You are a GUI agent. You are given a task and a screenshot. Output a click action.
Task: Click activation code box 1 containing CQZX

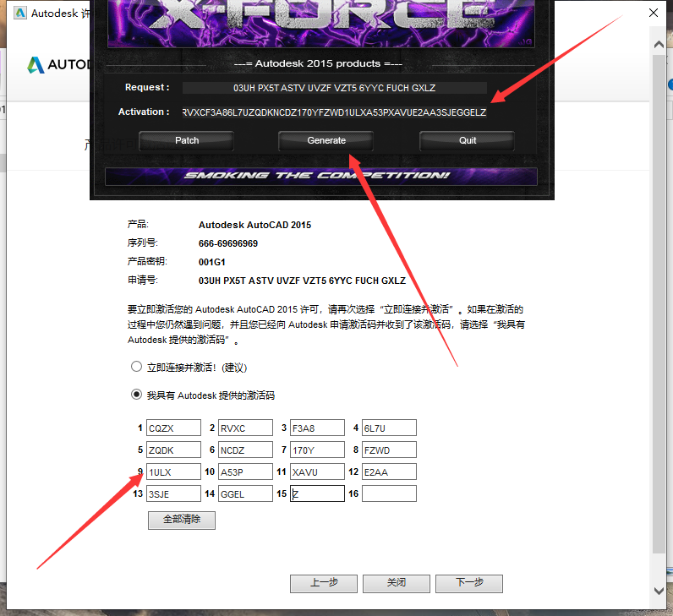[x=174, y=428]
